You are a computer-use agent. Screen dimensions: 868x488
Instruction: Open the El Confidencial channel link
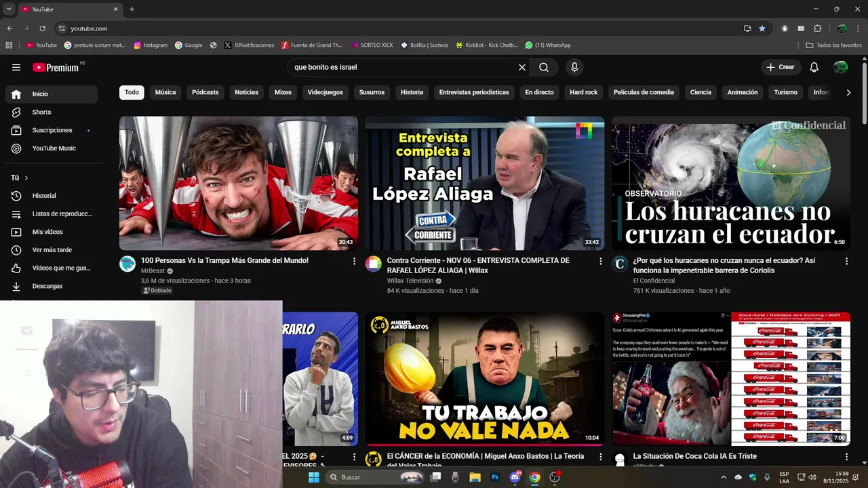point(654,281)
